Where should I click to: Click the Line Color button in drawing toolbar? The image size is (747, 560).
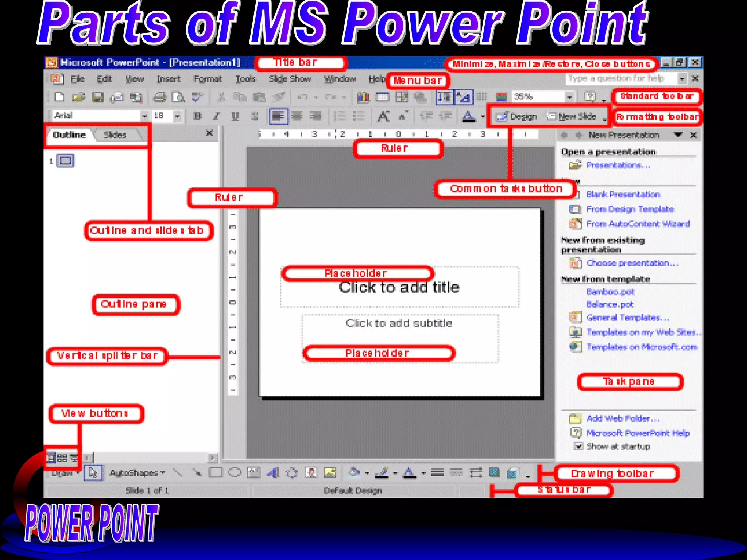[382, 473]
